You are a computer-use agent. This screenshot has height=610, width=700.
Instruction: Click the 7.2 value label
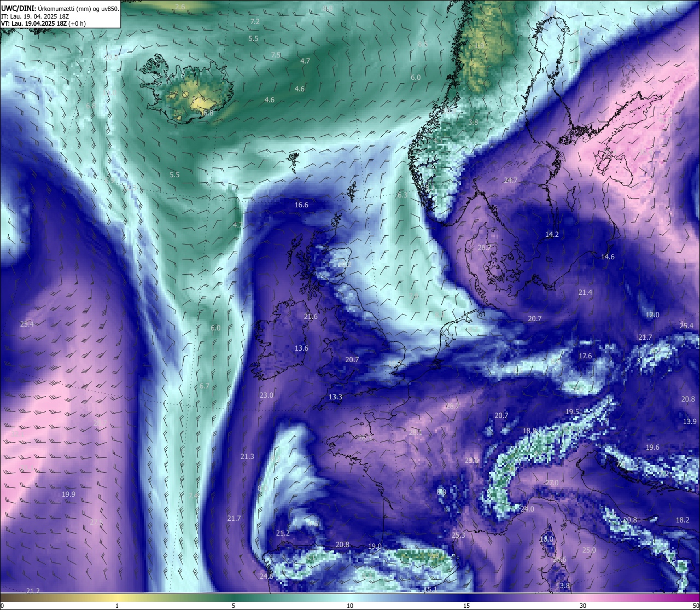click(255, 21)
